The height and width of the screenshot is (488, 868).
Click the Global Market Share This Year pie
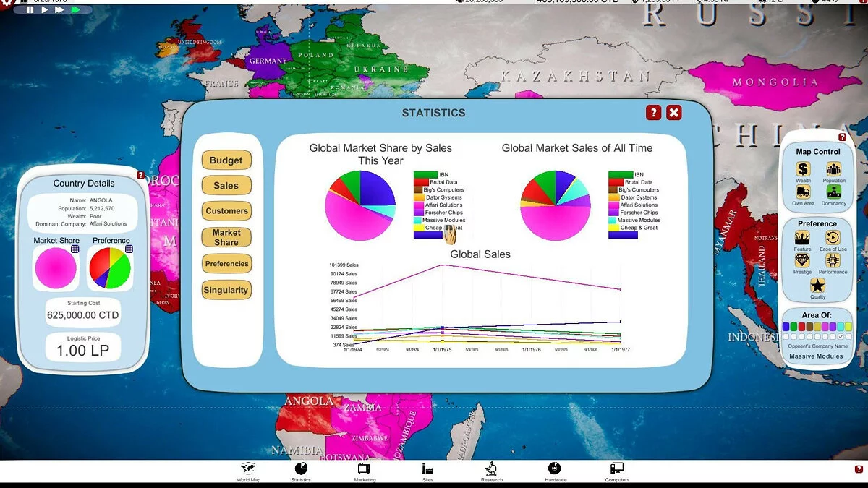click(360, 206)
